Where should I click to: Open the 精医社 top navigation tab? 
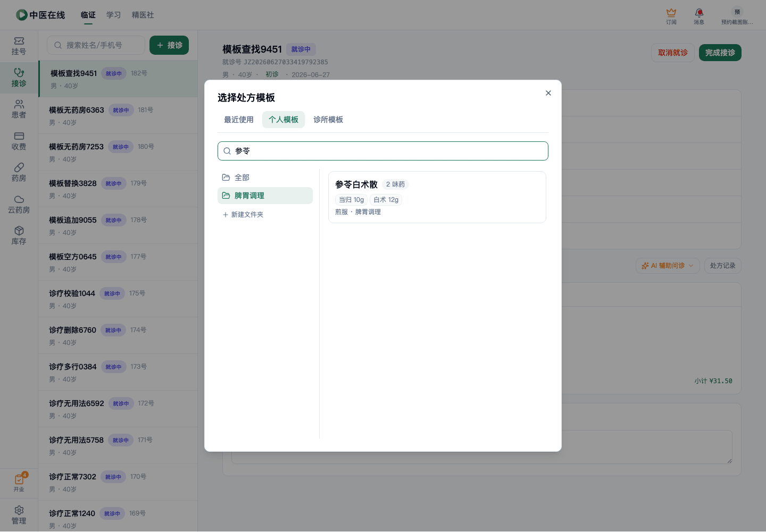click(143, 15)
